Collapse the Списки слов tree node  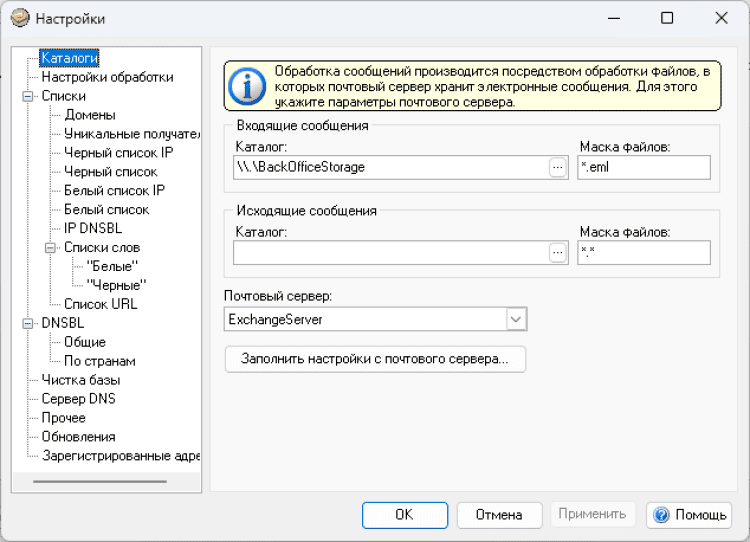pyautogui.click(x=50, y=247)
